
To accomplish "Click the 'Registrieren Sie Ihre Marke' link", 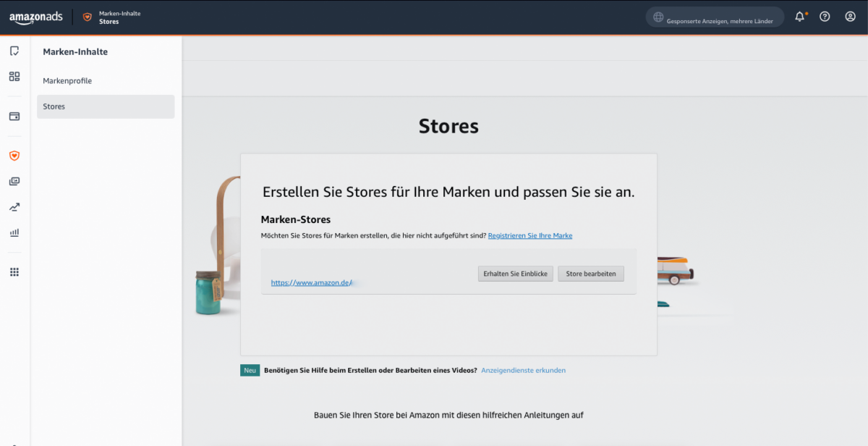I will pos(530,236).
